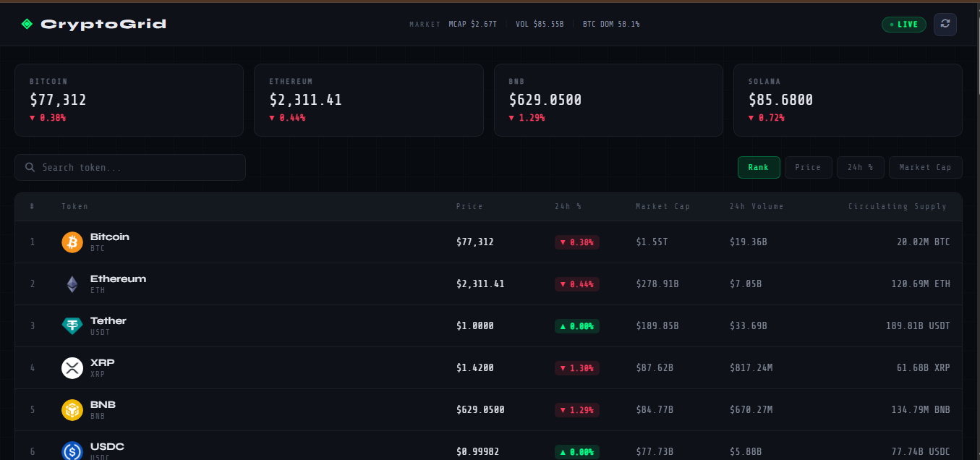Viewport: 980px width, 460px height.
Task: Click the CryptoGrid brand name
Action: (x=103, y=24)
